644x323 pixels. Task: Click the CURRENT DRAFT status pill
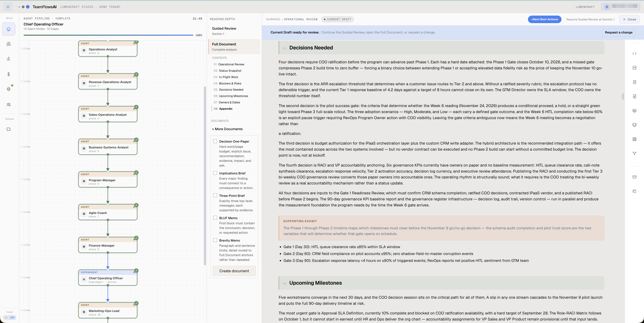tap(337, 19)
